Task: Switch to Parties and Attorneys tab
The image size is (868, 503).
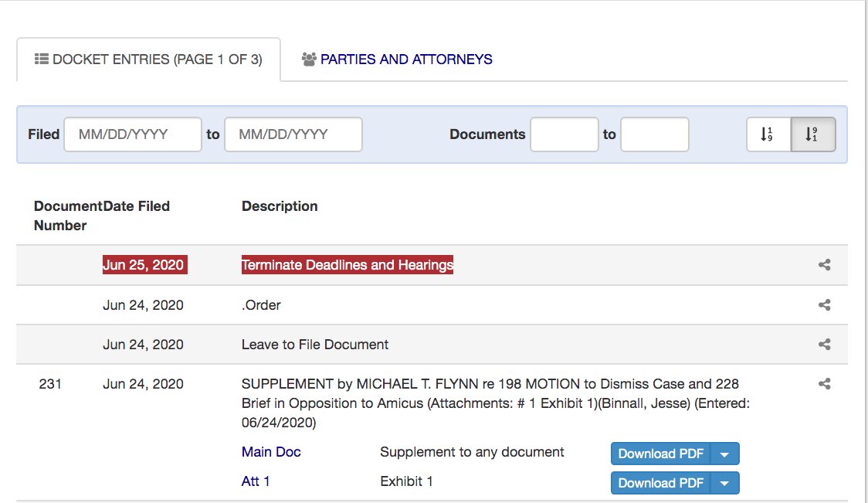Action: point(397,59)
